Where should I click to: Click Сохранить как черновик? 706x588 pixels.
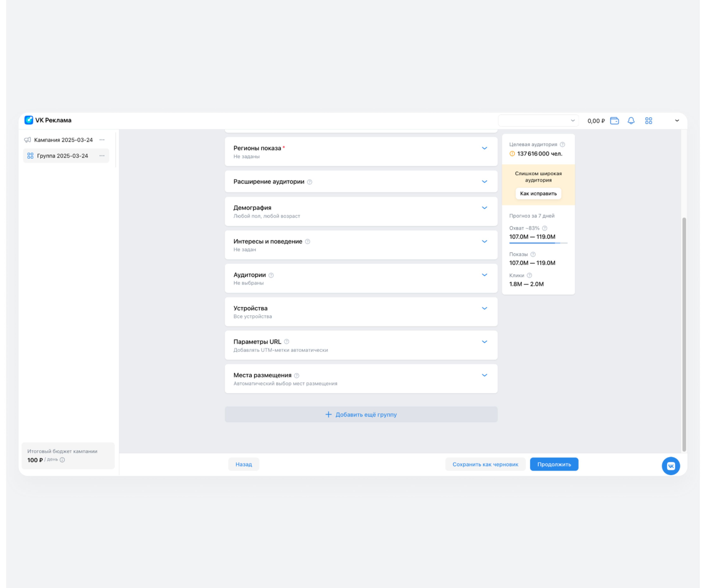485,464
